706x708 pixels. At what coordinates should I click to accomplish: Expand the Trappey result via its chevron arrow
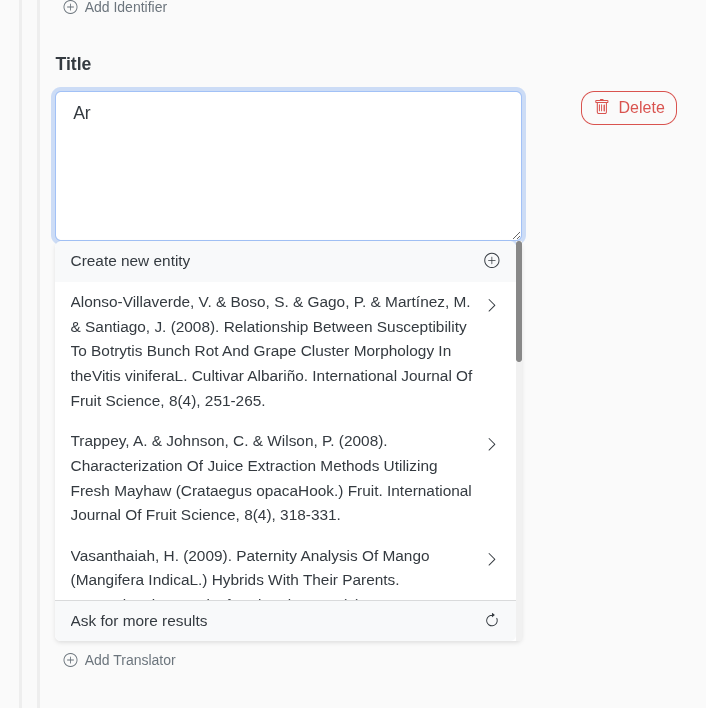click(x=492, y=444)
